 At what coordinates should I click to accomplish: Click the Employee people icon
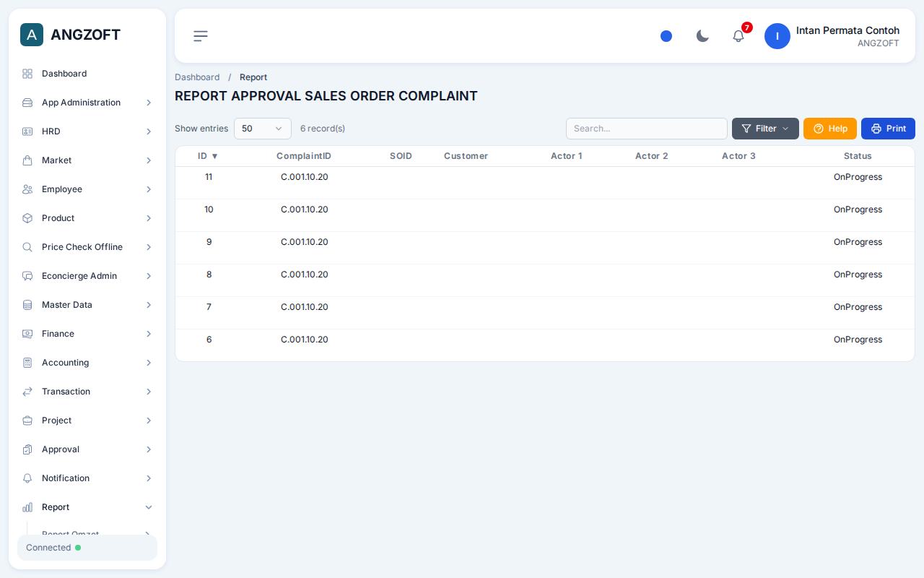27,189
